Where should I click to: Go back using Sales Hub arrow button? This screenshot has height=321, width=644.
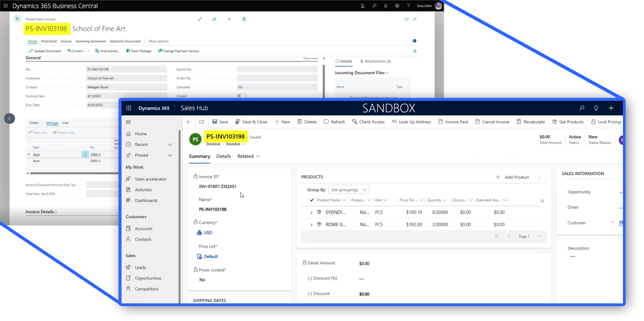[x=189, y=122]
